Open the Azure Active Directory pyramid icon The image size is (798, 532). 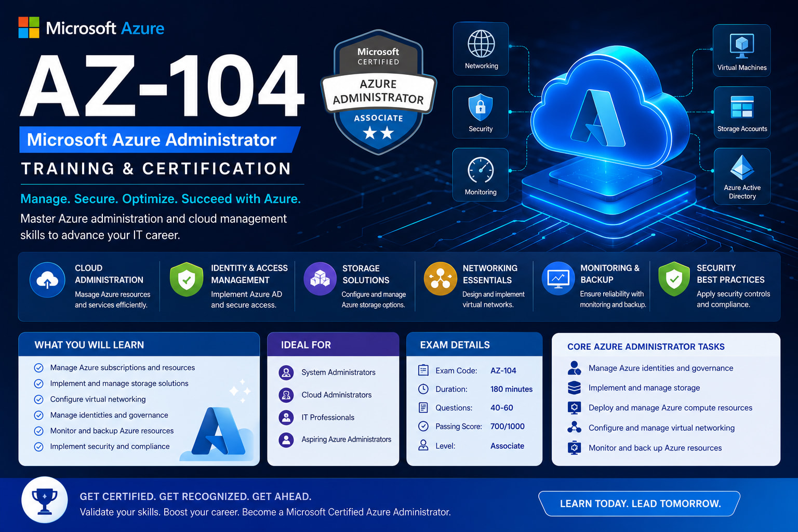742,167
